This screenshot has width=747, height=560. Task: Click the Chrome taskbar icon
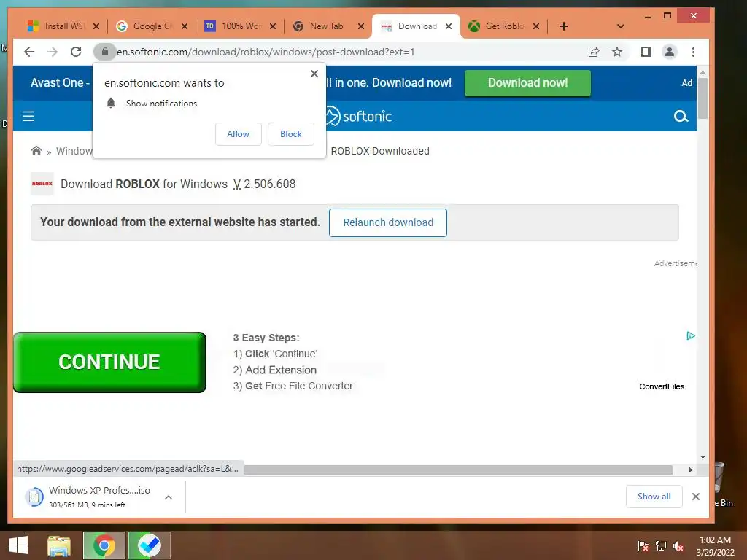[x=104, y=545]
